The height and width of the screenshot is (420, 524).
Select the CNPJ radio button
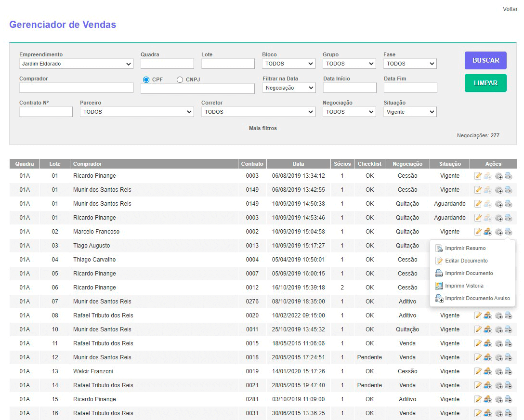tap(180, 79)
